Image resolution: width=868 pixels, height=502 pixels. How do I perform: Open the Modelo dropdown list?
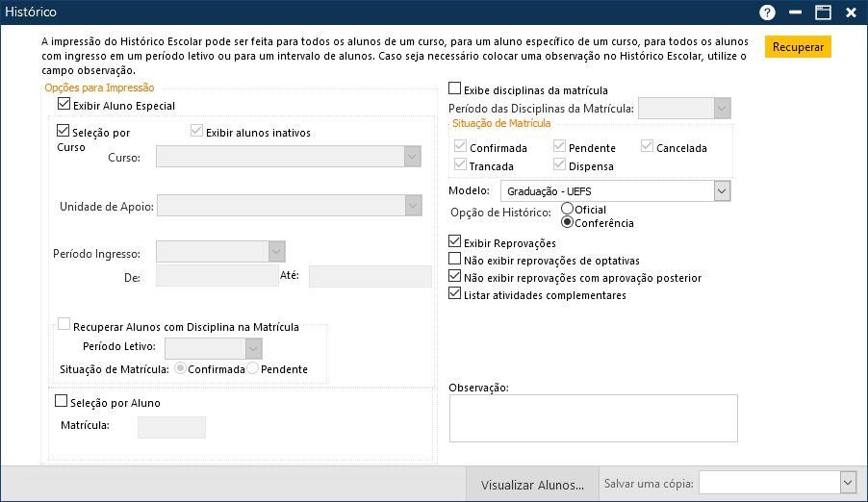pos(721,191)
